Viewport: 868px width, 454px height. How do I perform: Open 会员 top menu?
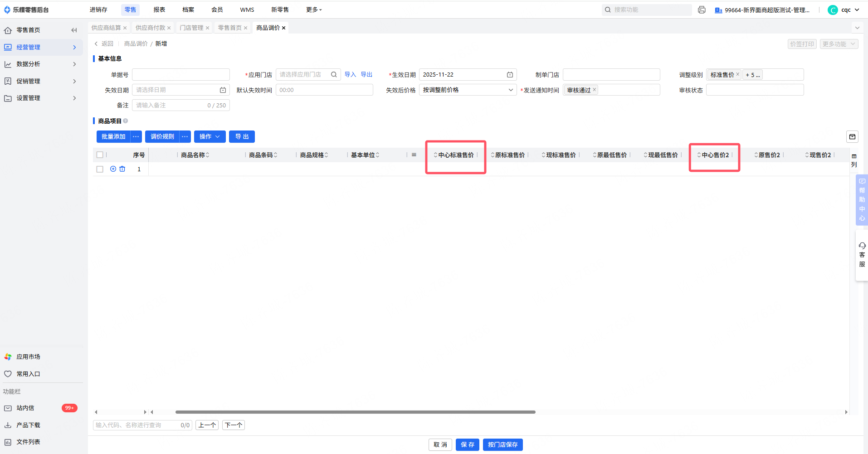217,10
